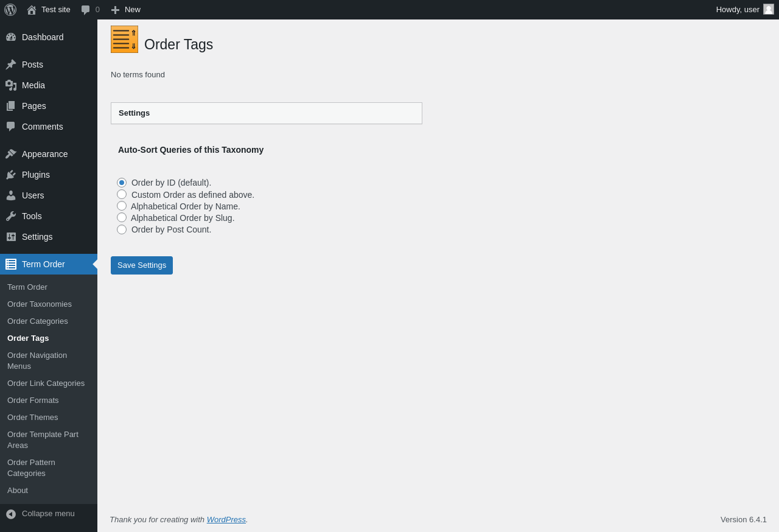Click the Version 6.4.1 text

pos(744,520)
